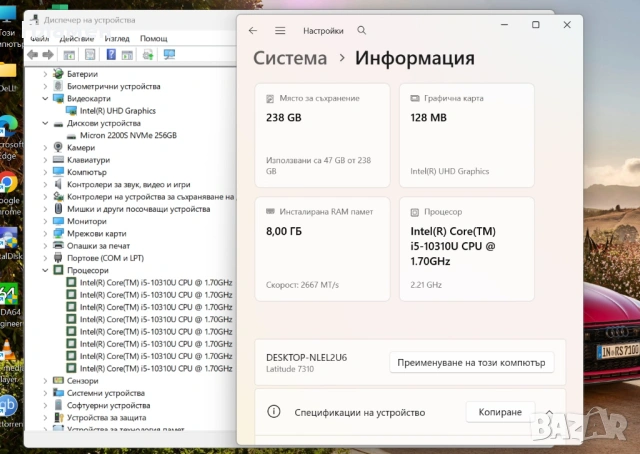Click the Опашки за печат printer icon
The width and height of the screenshot is (640, 454).
coord(58,245)
